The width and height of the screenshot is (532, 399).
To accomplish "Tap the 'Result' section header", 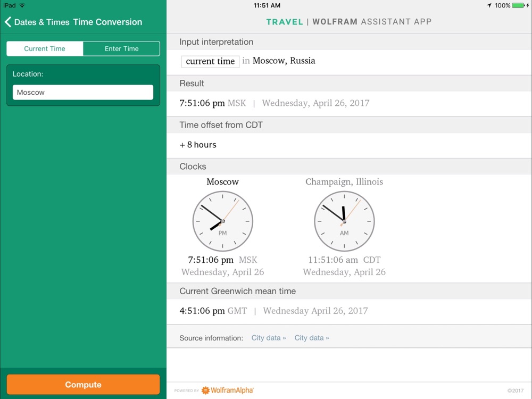I will point(192,84).
